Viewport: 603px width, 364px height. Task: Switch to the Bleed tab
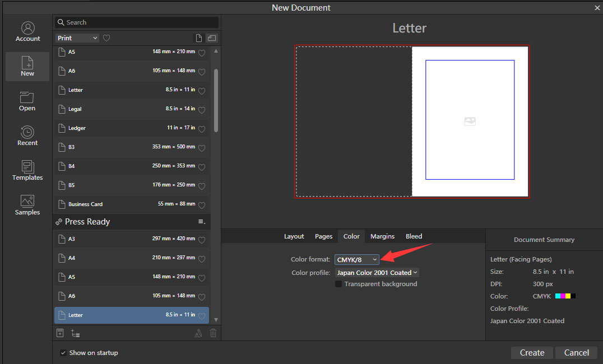(414, 236)
